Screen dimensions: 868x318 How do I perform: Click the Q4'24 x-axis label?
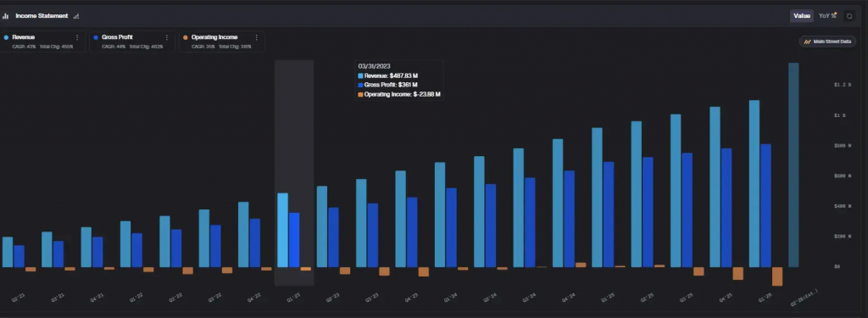(x=569, y=298)
